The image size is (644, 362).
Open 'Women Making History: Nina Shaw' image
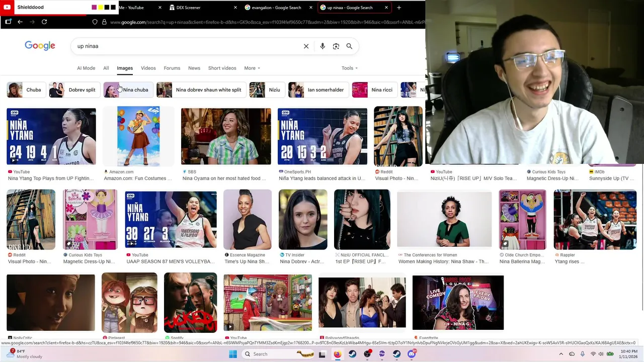click(444, 219)
